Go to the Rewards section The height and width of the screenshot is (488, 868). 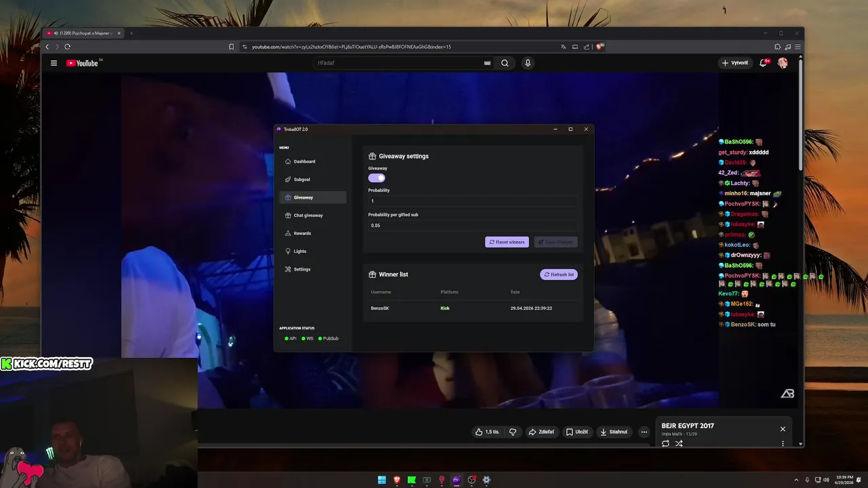pos(313,233)
